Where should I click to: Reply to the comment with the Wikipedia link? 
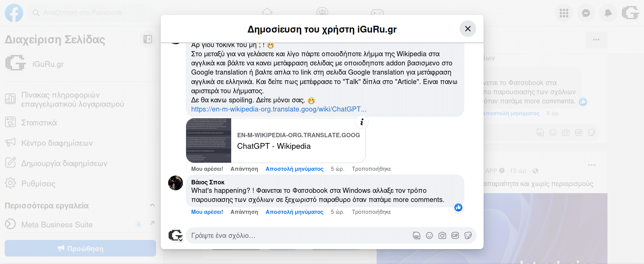click(244, 169)
